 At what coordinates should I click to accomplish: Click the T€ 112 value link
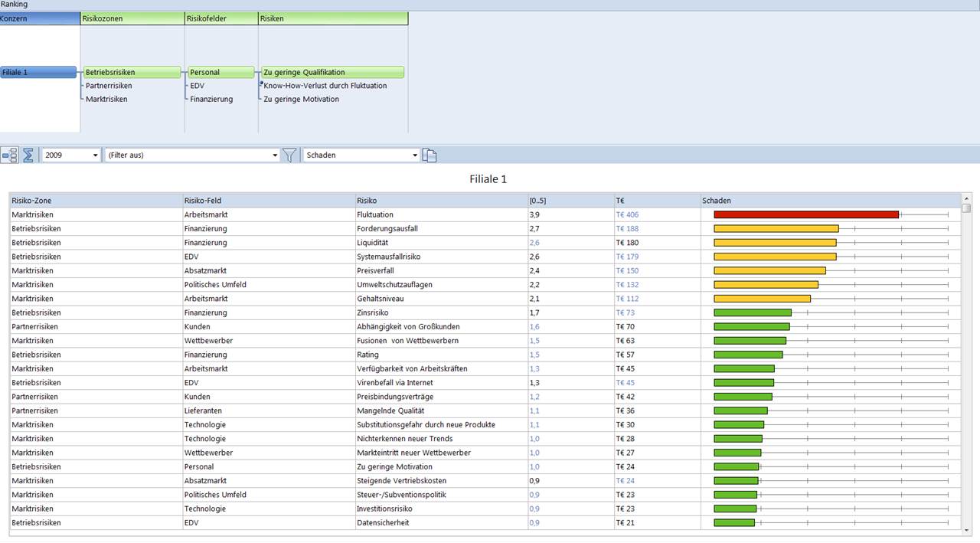pyautogui.click(x=627, y=299)
